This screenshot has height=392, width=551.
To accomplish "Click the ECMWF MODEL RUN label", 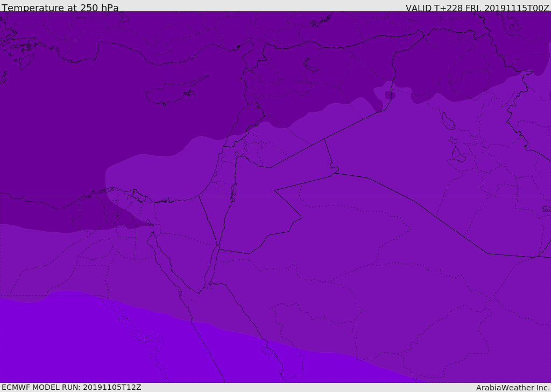I will tap(71, 387).
